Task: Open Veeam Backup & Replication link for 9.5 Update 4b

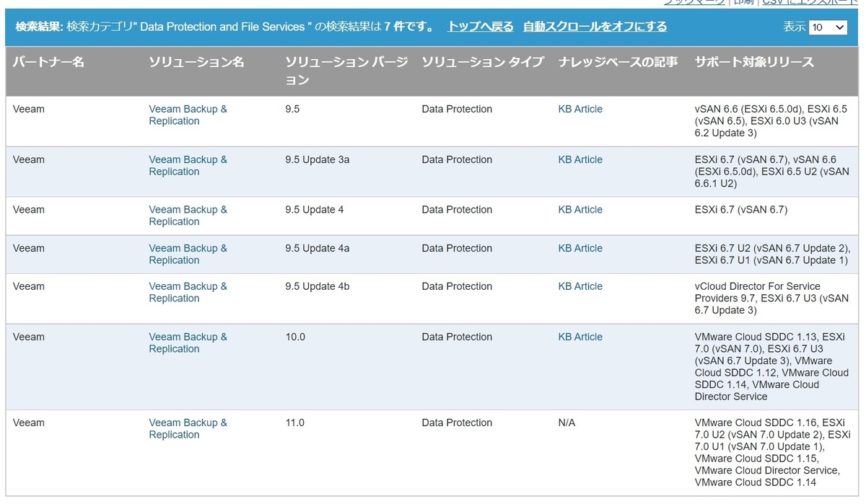Action: [188, 292]
